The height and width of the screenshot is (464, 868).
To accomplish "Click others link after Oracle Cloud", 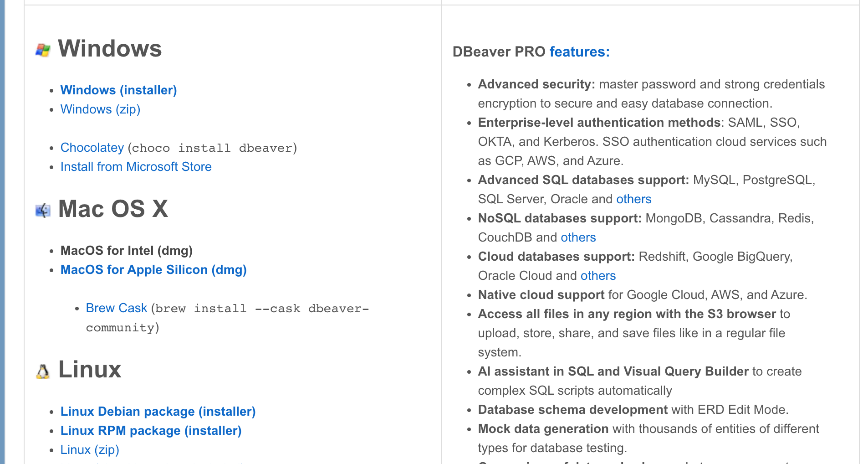I will click(x=598, y=276).
